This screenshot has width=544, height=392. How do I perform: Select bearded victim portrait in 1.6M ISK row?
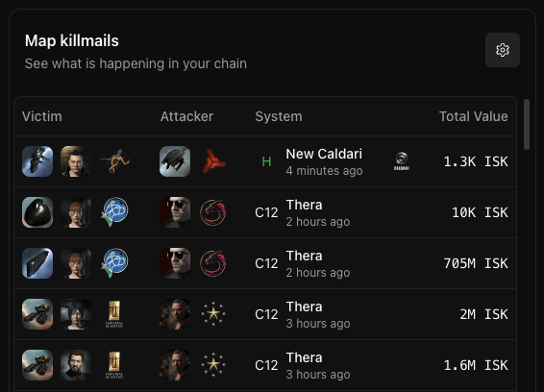click(76, 365)
